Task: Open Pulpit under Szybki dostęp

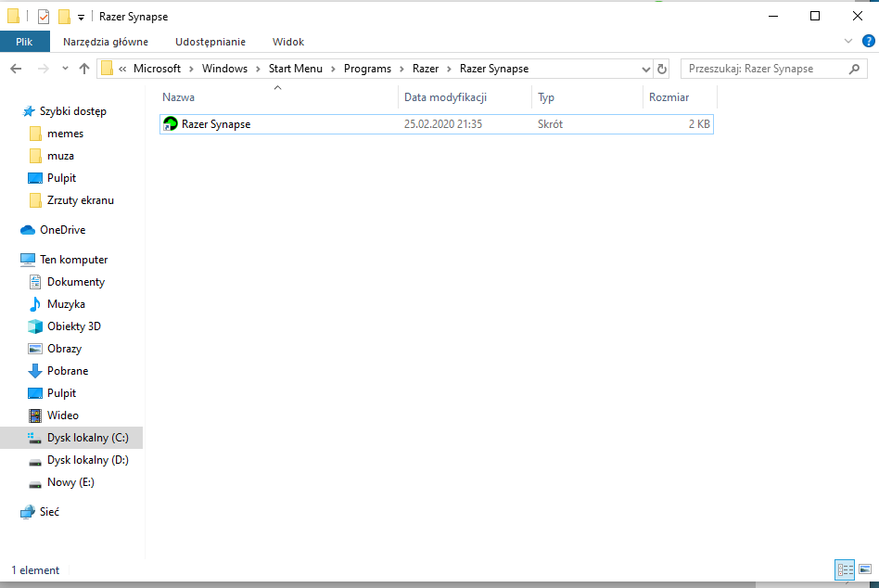Action: tap(61, 178)
